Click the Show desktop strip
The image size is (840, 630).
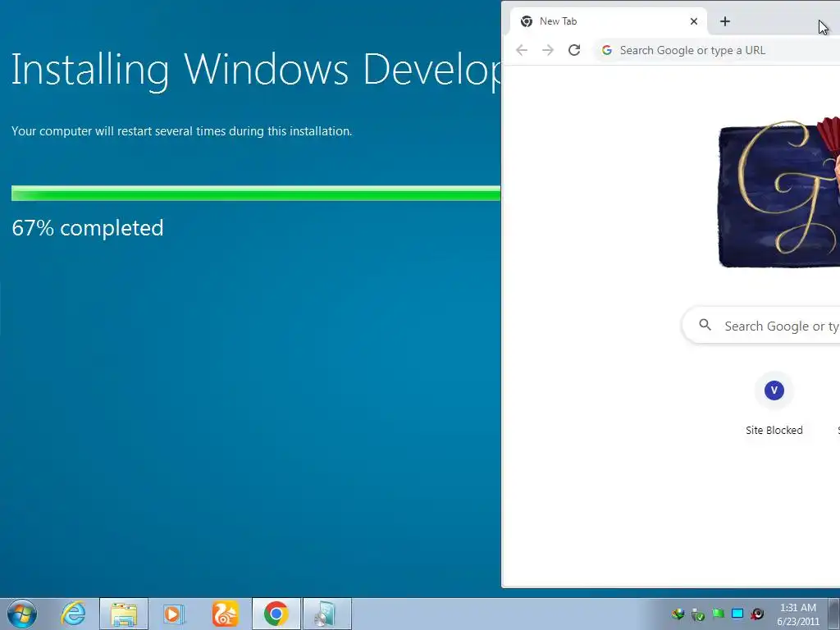[833, 614]
